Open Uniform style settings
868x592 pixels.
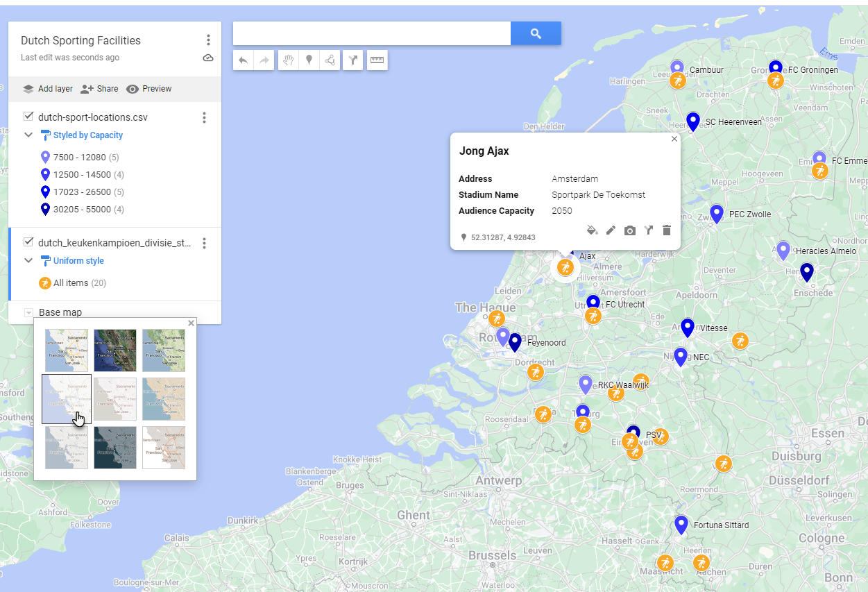point(72,261)
